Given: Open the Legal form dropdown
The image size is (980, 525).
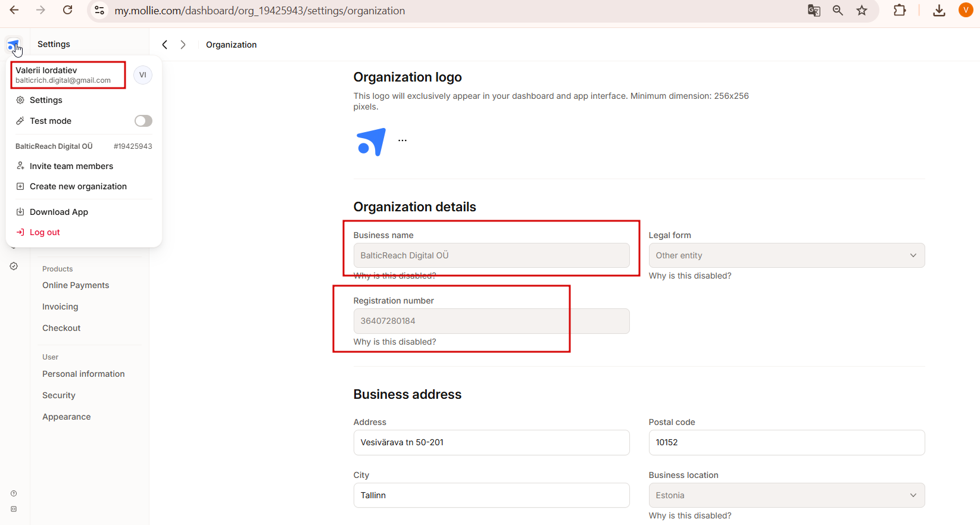Looking at the screenshot, I should [x=787, y=255].
